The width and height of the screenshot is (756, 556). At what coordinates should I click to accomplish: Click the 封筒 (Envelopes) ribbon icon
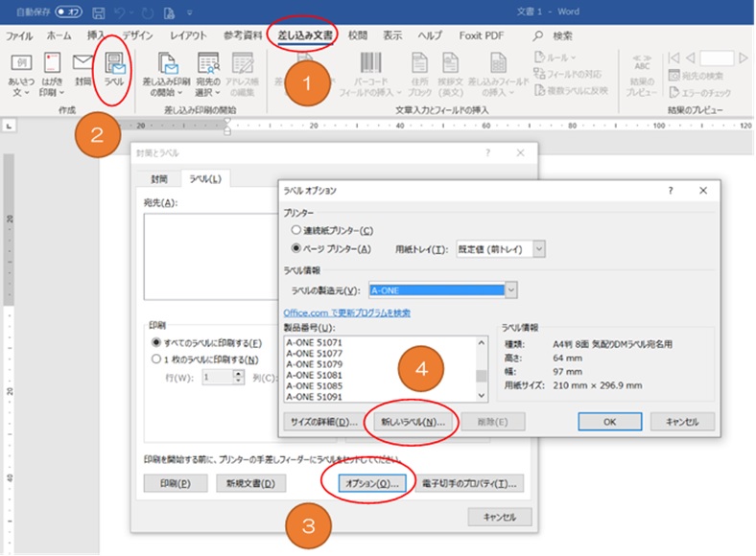pos(83,71)
